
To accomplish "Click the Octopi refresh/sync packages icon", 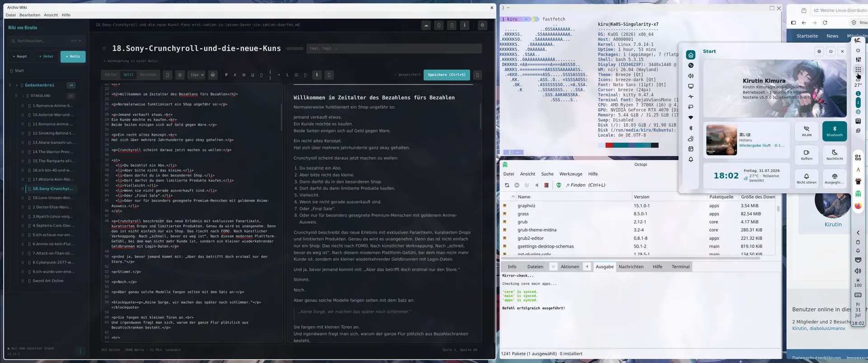I will 507,185.
